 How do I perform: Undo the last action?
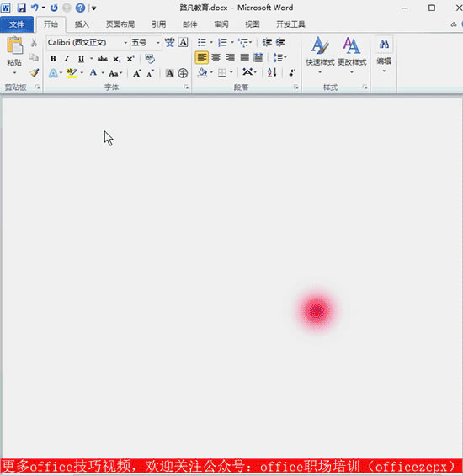[x=35, y=8]
